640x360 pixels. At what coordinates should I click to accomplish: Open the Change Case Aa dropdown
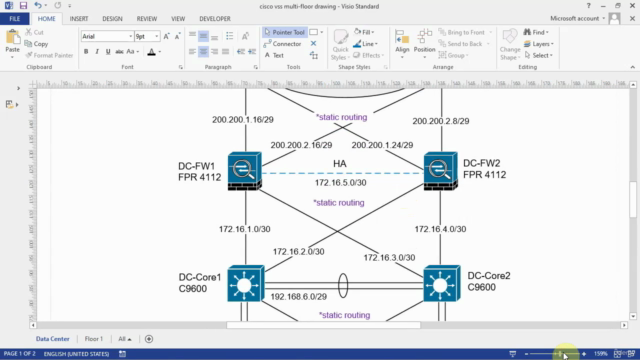tap(133, 51)
